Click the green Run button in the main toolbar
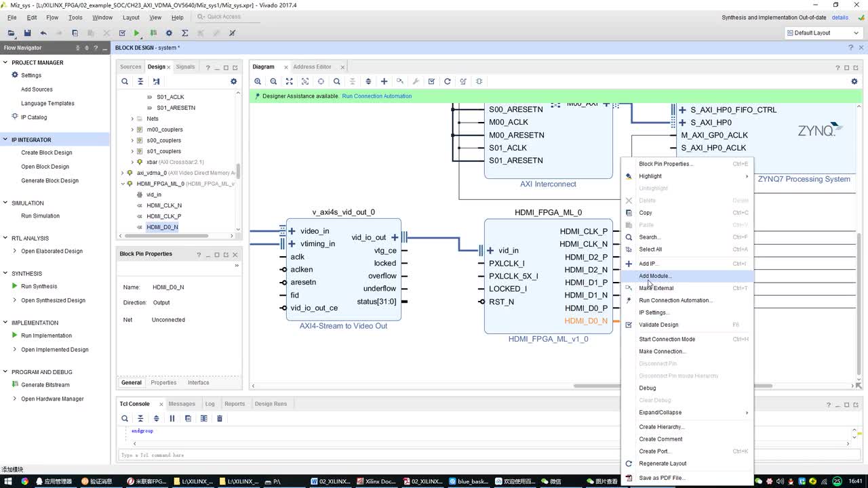The height and width of the screenshot is (488, 868). click(137, 33)
